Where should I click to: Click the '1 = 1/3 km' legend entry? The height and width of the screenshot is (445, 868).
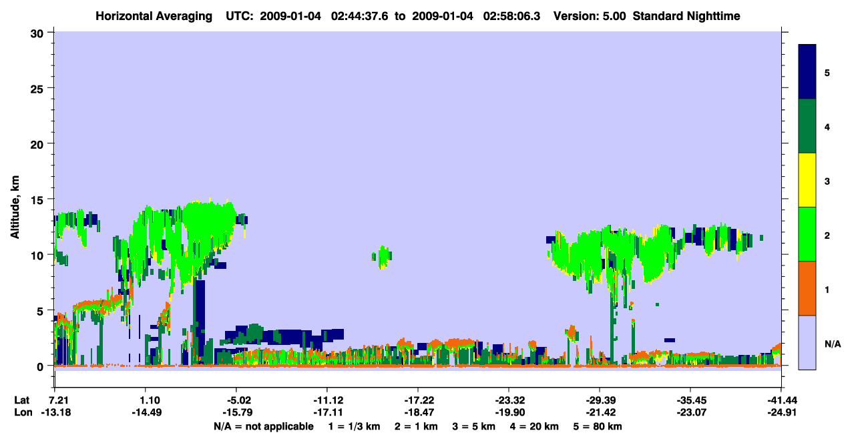pos(353,426)
